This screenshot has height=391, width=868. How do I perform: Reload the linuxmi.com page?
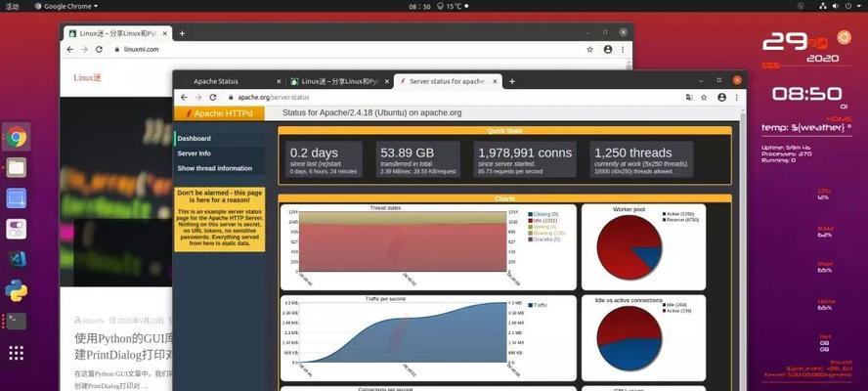click(x=99, y=49)
